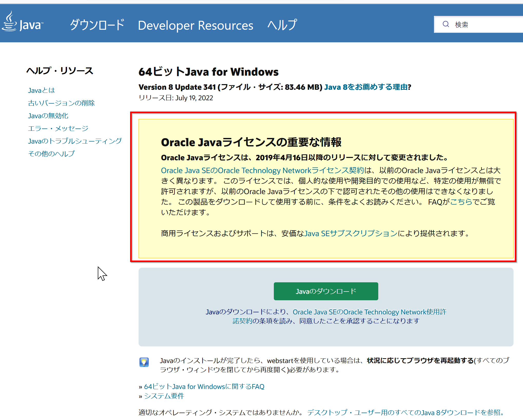Open 古いバージョンの削除 sidebar link
The width and height of the screenshot is (523, 420).
[x=61, y=103]
